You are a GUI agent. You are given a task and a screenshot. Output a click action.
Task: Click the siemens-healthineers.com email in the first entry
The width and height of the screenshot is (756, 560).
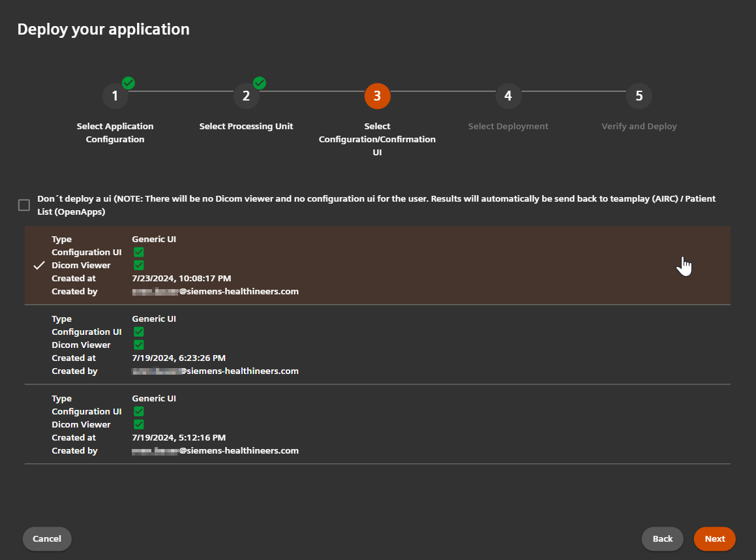215,291
